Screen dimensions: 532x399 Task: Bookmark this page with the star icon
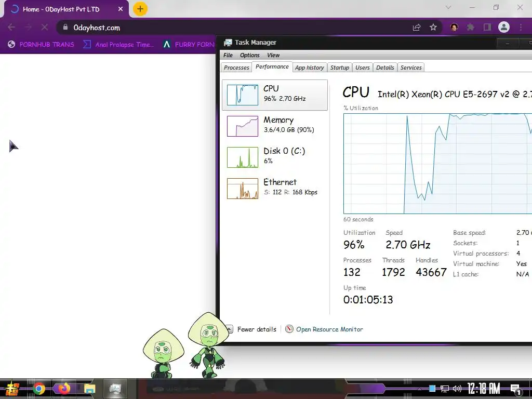click(433, 27)
